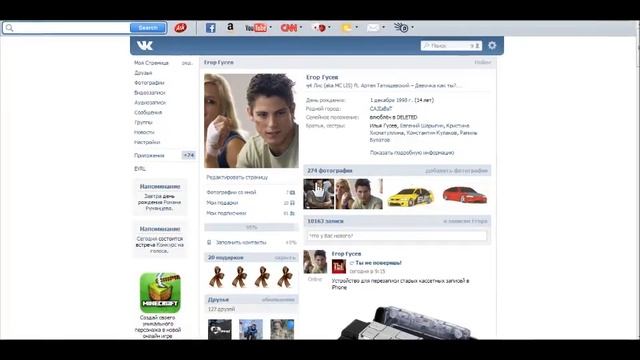The width and height of the screenshot is (640, 360).
Task: Open the VK header gear settings icon
Action: 492,45
